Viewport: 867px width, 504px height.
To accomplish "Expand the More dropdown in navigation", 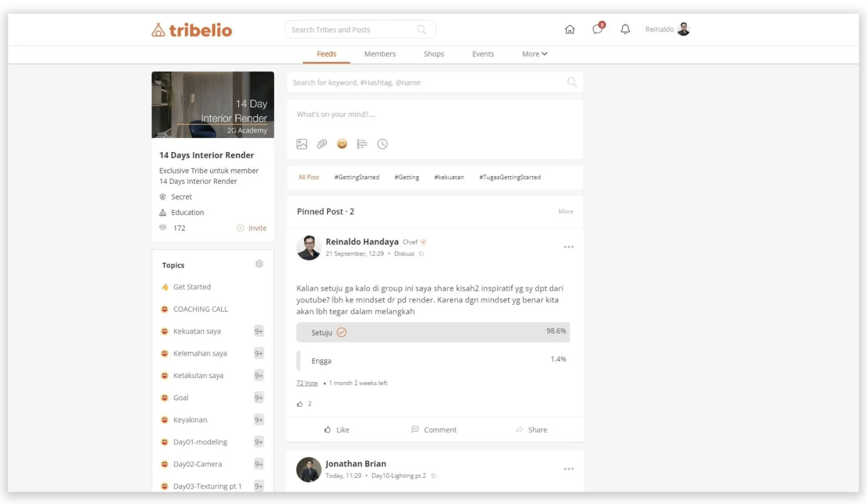I will click(x=535, y=54).
